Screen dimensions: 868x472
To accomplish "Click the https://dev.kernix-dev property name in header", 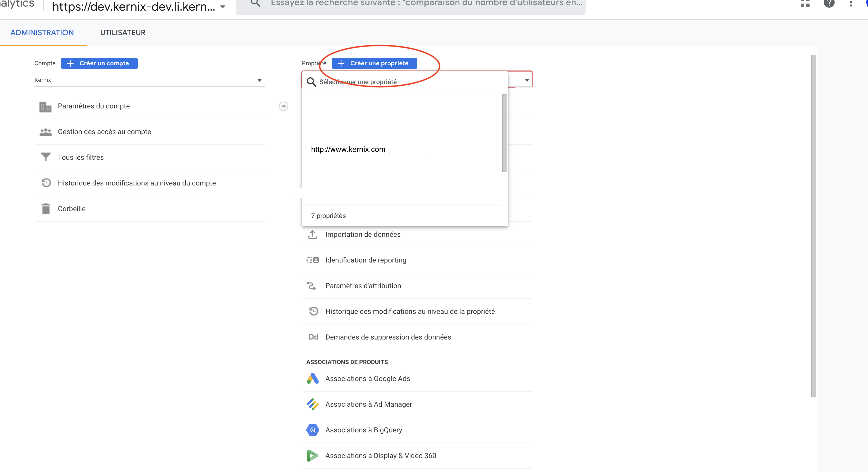I will [134, 6].
